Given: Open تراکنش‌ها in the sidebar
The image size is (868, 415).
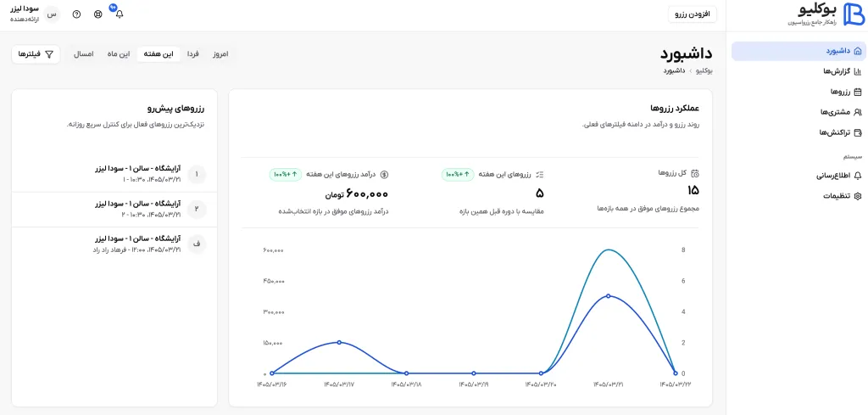Looking at the screenshot, I should [798, 133].
